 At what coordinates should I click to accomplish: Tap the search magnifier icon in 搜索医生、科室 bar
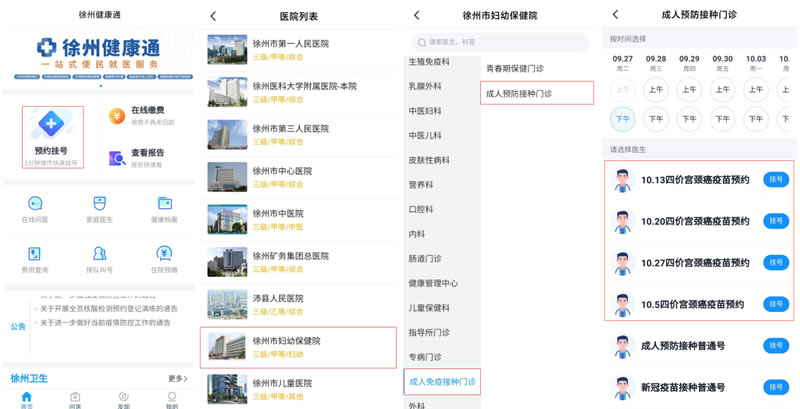tap(422, 42)
